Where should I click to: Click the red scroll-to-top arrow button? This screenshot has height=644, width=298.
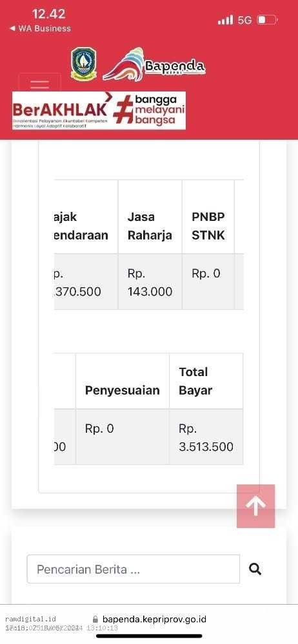255,506
